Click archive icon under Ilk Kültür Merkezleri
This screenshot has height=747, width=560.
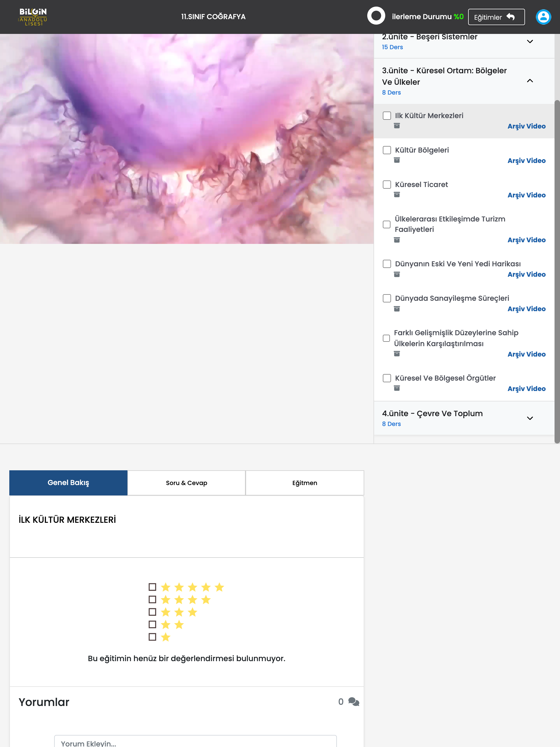pos(396,126)
